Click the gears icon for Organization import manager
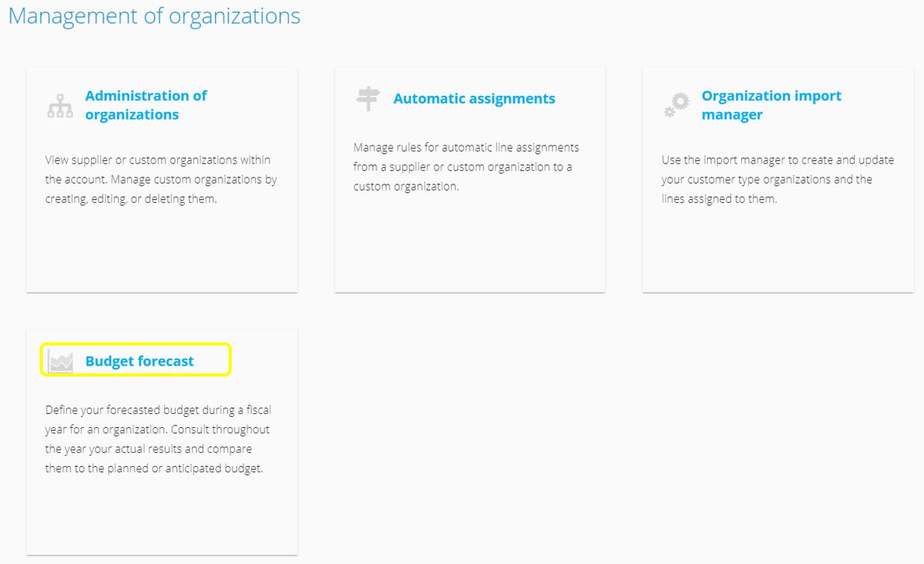This screenshot has height=564, width=924. coord(677,105)
